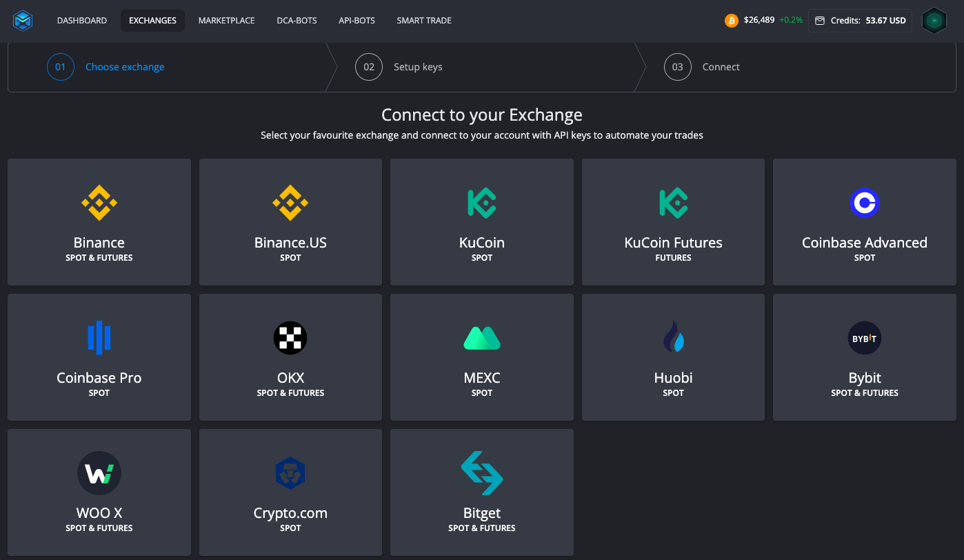Click the Binance diamond logo icon

(x=99, y=203)
